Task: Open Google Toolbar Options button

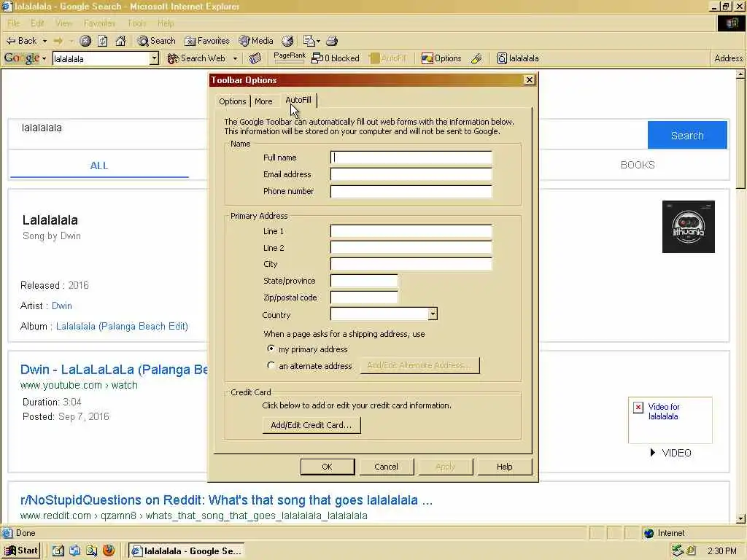Action: [x=441, y=58]
